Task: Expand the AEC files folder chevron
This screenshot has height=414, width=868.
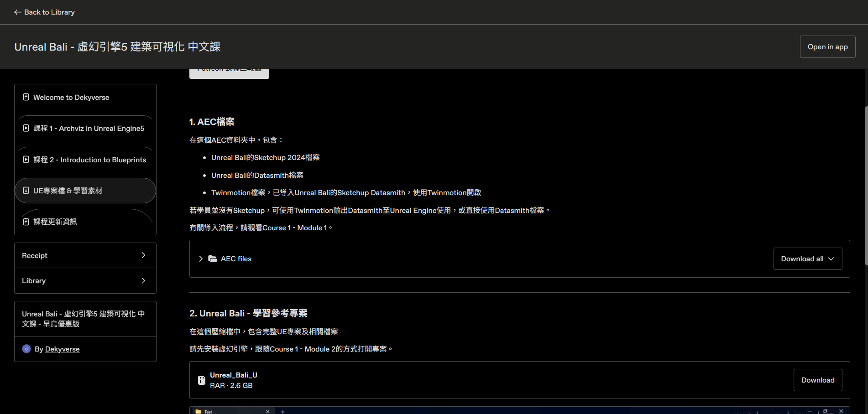Action: click(201, 259)
